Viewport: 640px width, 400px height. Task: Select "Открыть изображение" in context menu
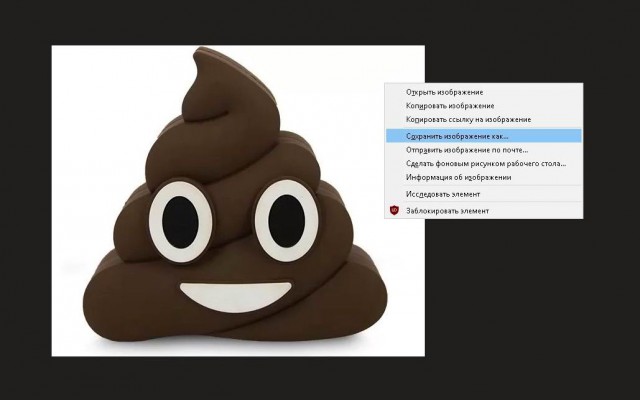click(x=483, y=92)
